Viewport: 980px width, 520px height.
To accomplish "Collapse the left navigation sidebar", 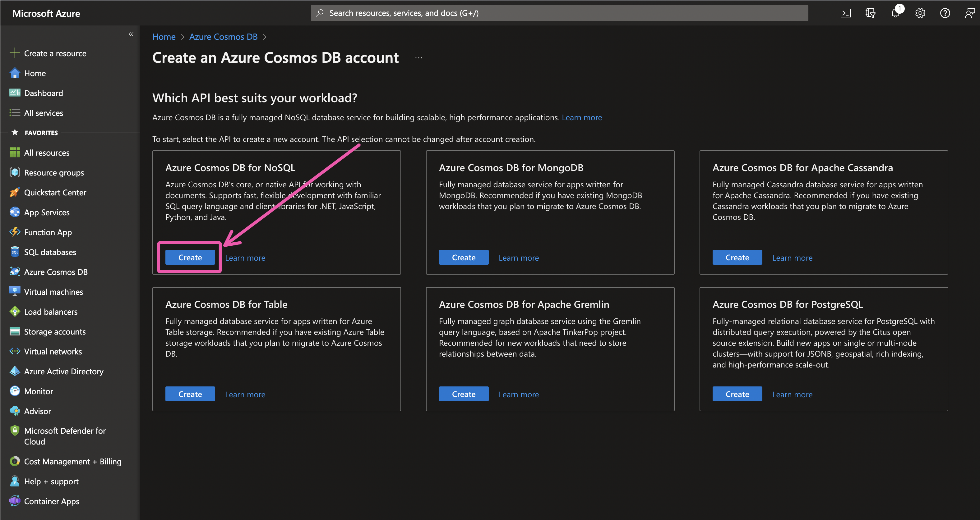I will click(x=131, y=34).
